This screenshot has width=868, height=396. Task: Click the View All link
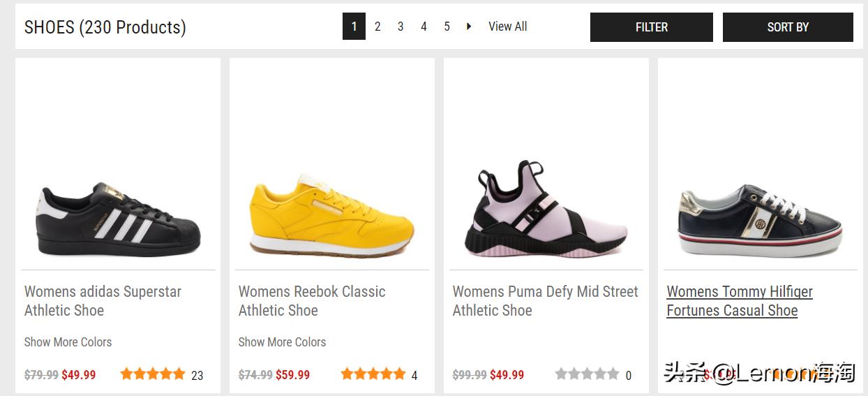507,27
